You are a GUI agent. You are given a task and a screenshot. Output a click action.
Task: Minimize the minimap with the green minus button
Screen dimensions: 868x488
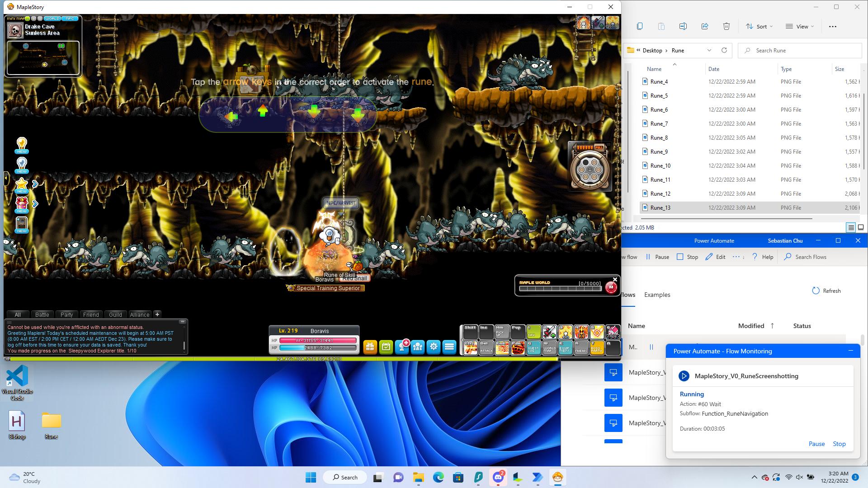click(28, 19)
